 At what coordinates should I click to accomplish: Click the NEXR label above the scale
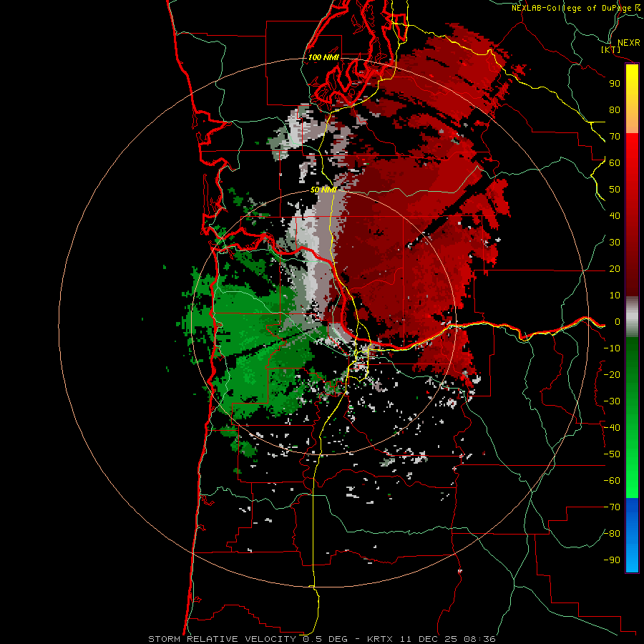tap(628, 43)
